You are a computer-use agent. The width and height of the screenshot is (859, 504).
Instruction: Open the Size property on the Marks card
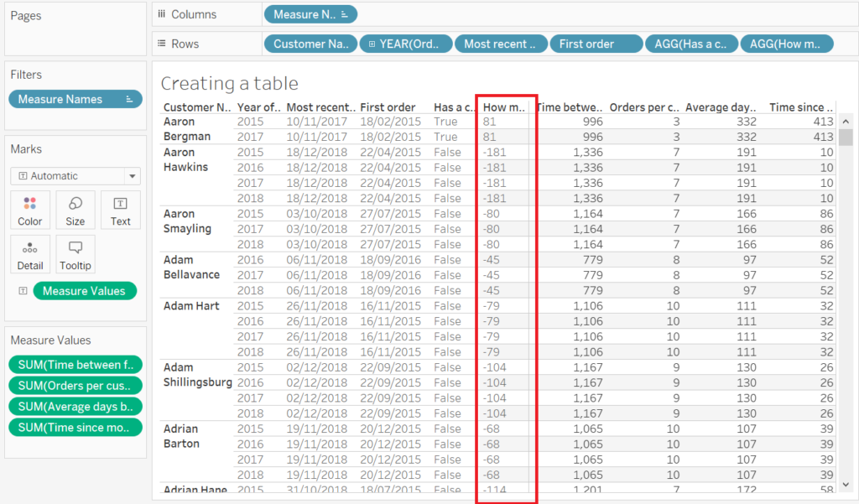(x=75, y=210)
